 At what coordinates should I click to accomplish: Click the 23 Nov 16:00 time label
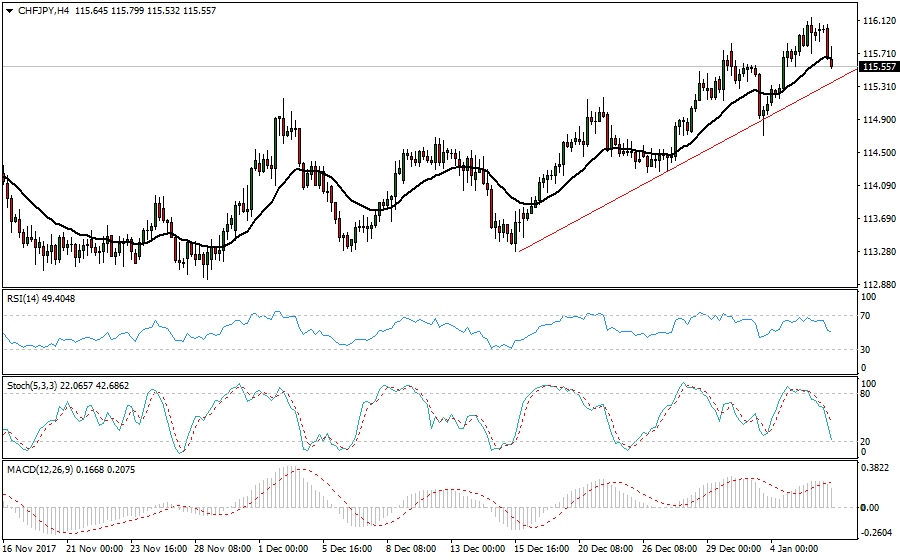coord(158,549)
